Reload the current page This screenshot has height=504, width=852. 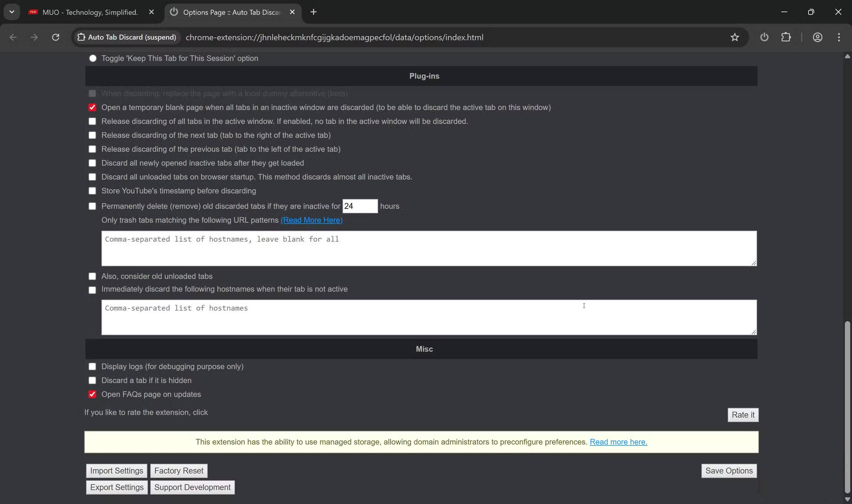click(56, 37)
